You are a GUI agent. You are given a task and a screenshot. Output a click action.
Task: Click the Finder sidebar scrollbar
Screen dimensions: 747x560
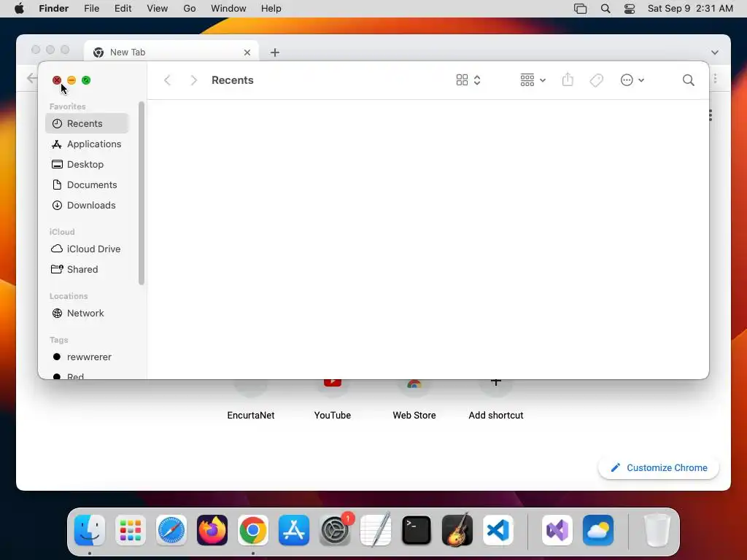(141, 193)
